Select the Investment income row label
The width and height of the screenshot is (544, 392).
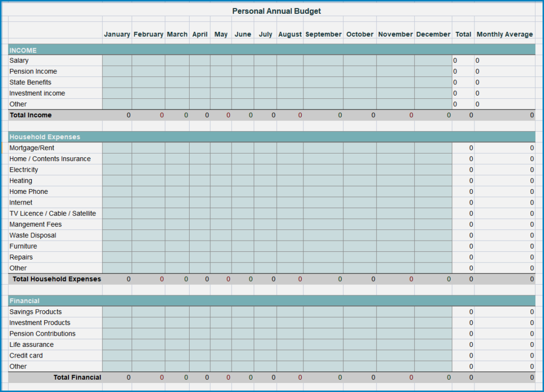37,93
